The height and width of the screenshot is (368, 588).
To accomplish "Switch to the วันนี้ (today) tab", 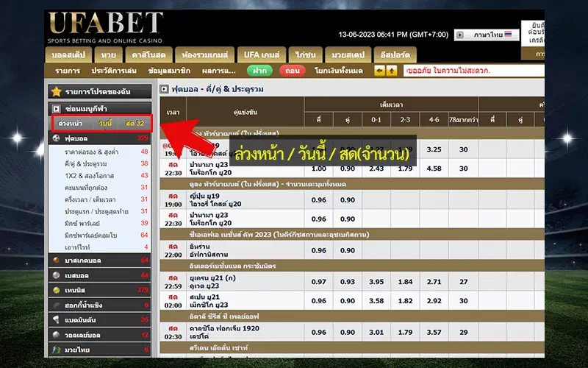I will [104, 122].
